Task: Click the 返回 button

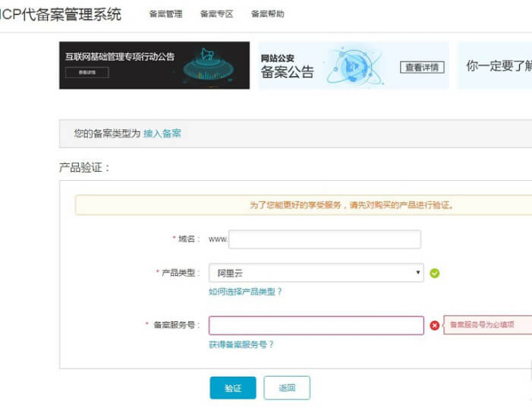Action: (287, 387)
